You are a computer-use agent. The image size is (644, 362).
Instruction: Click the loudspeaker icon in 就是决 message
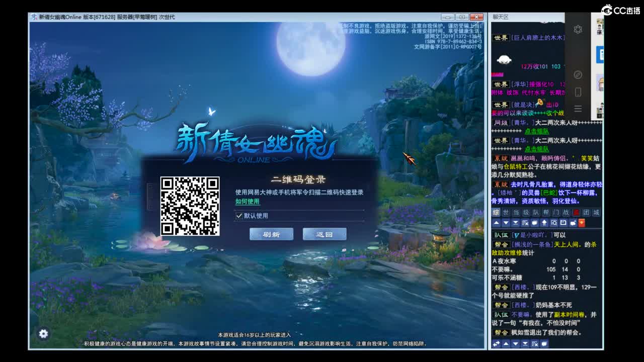(540, 103)
